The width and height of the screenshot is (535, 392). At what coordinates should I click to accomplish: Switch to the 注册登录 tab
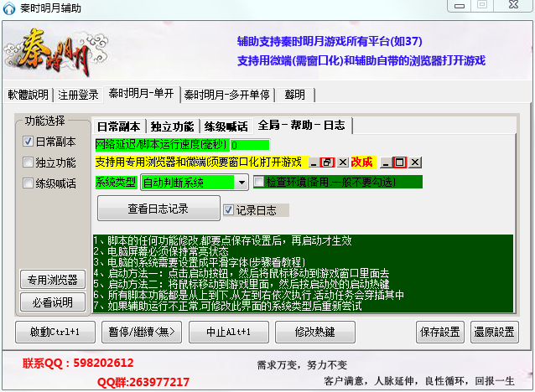[x=78, y=94]
